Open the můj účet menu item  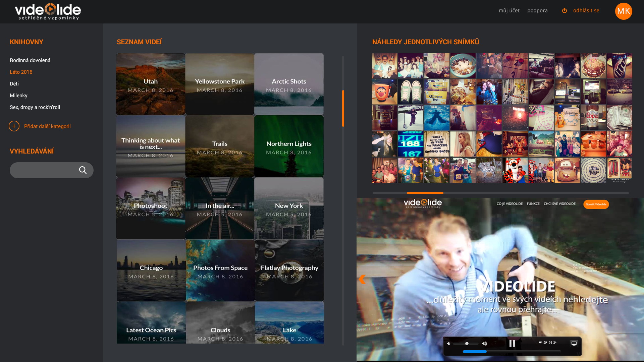(509, 10)
